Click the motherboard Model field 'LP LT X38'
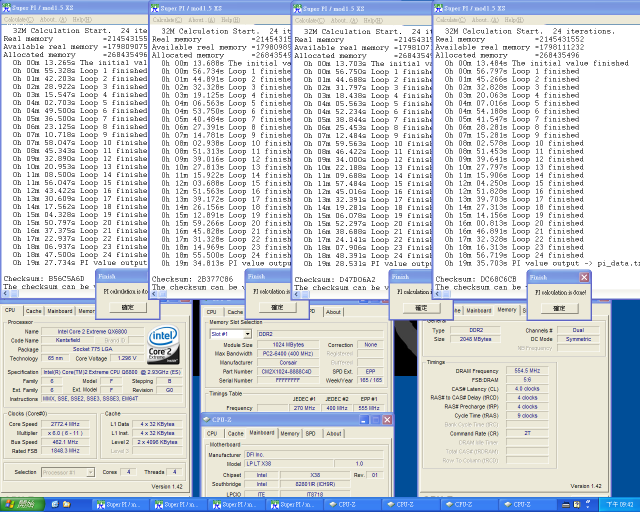The width and height of the screenshot is (640, 512). 289,464
